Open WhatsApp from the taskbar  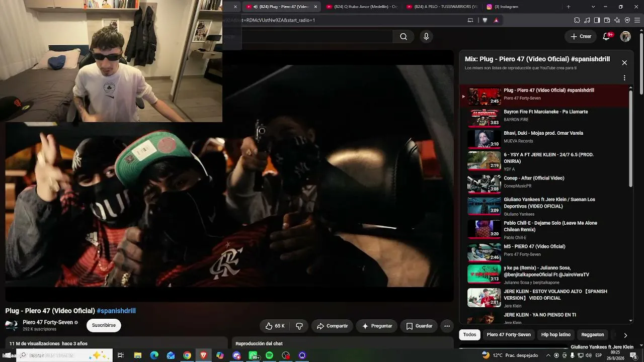coord(253,355)
